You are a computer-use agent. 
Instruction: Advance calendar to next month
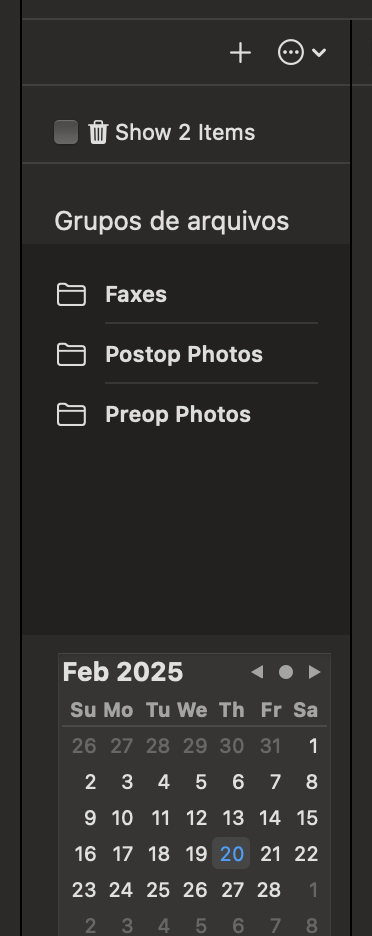coord(315,672)
